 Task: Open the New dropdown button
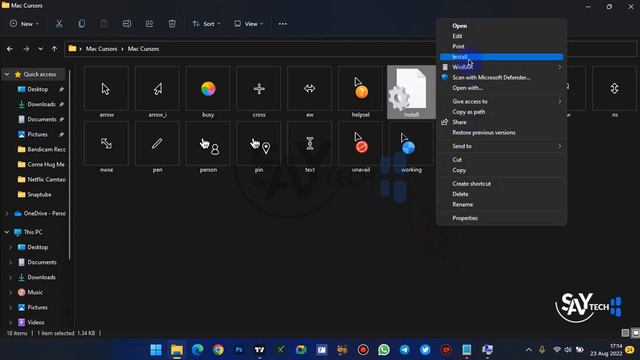click(24, 24)
